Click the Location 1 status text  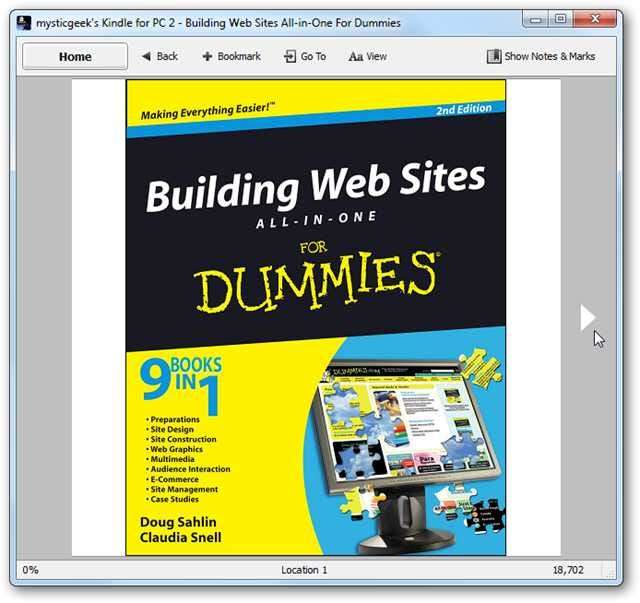[x=304, y=570]
